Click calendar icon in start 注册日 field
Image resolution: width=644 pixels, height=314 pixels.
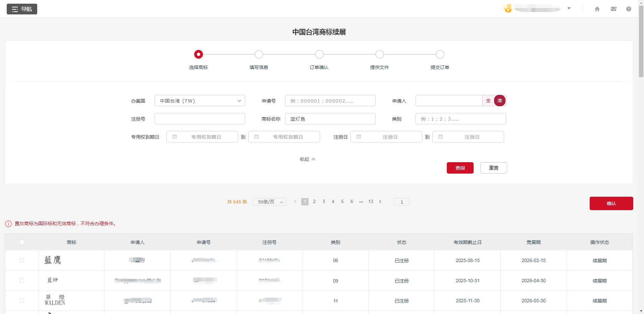coord(359,137)
